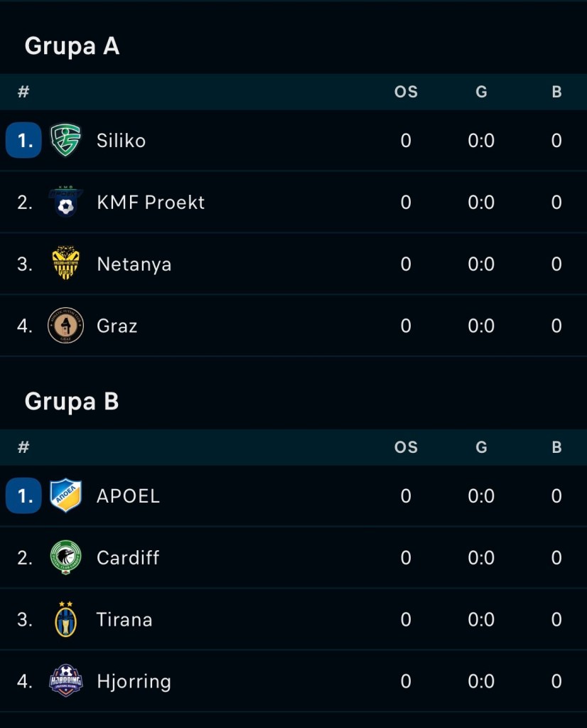Open the KMF Proekt team page
587x728 pixels.
coord(151,203)
